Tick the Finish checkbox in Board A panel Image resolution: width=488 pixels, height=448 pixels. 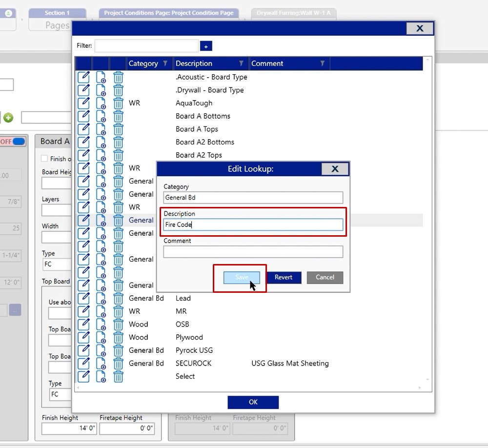tap(44, 159)
